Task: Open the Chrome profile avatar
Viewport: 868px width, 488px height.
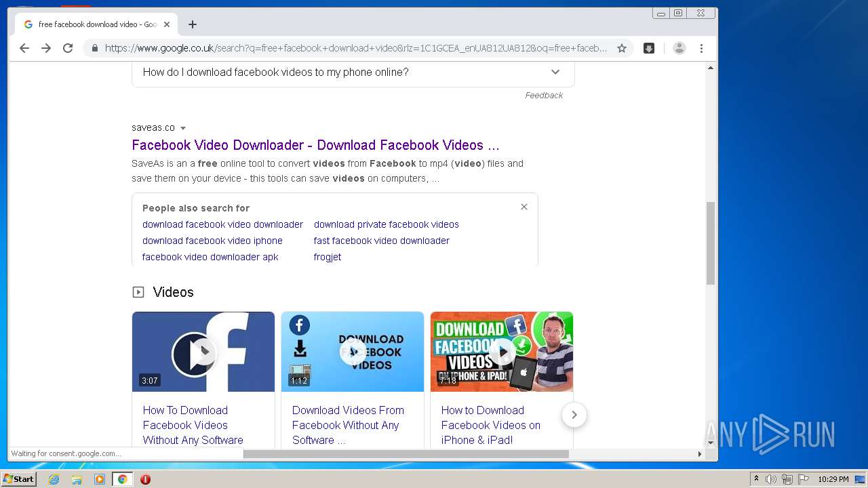Action: 679,48
